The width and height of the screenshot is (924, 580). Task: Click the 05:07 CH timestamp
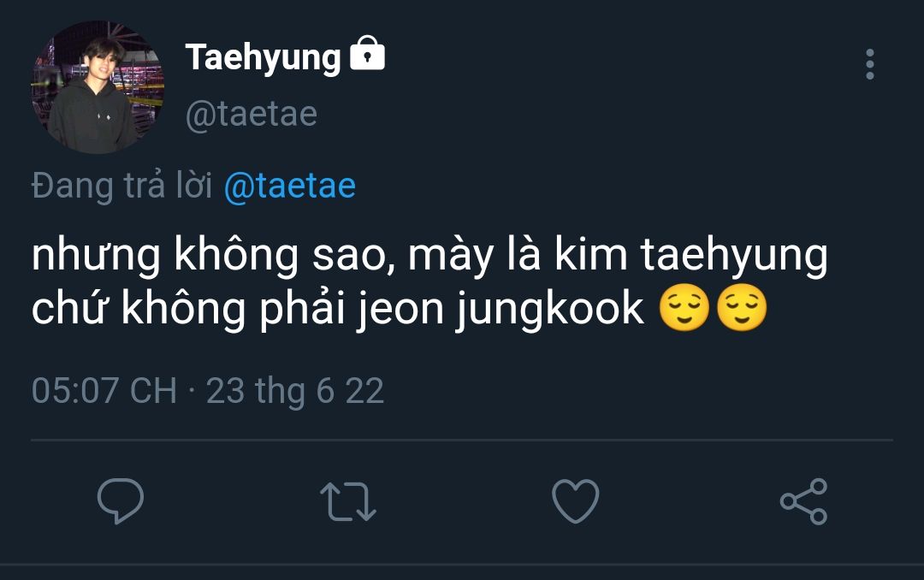[x=104, y=391]
